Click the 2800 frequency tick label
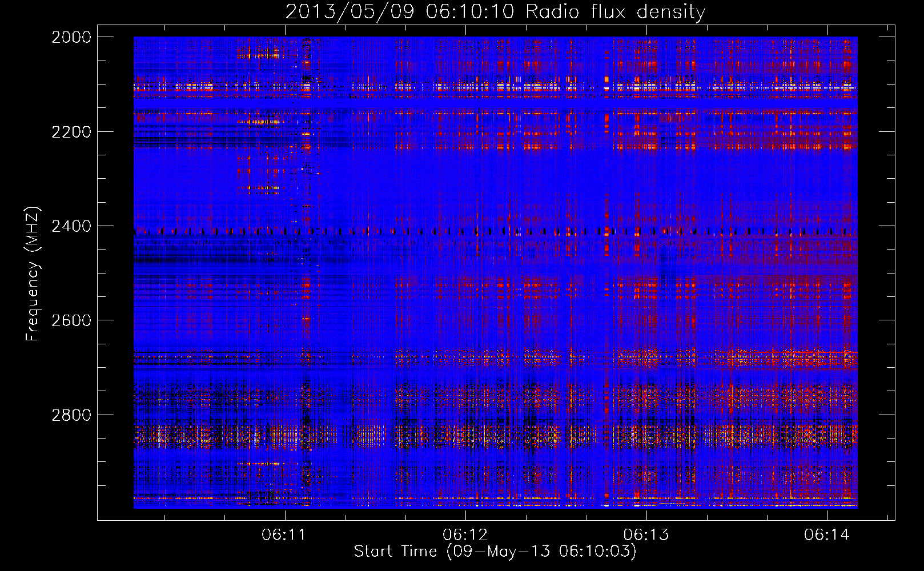The image size is (924, 571). pyautogui.click(x=71, y=415)
